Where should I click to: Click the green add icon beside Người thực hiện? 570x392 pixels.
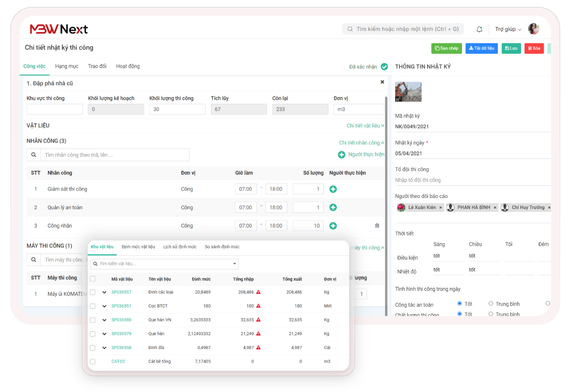pyautogui.click(x=342, y=155)
